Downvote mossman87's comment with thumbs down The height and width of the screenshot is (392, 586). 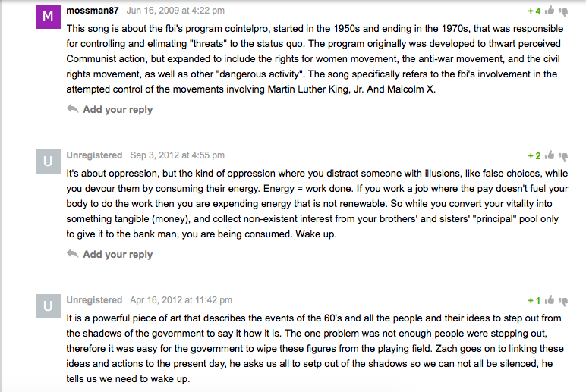click(563, 12)
